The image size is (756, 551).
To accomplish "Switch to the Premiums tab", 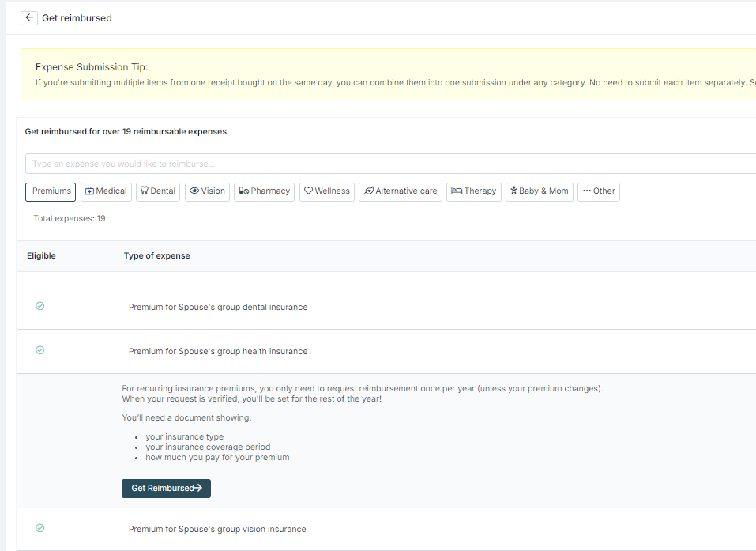I will pos(50,191).
